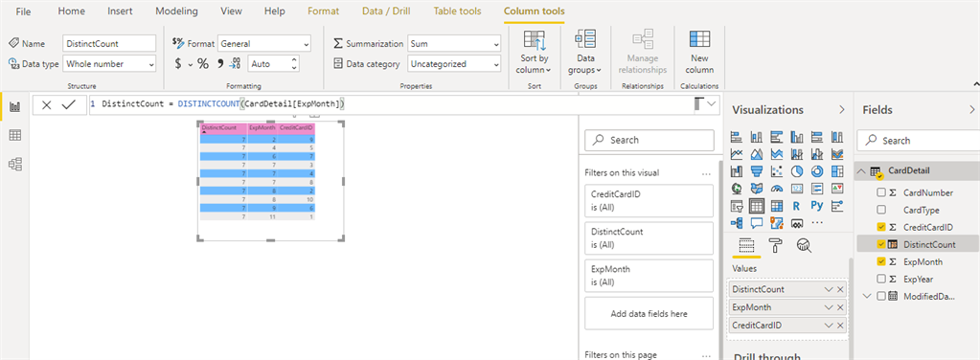Collapse the Visualizations pane

pos(841,110)
